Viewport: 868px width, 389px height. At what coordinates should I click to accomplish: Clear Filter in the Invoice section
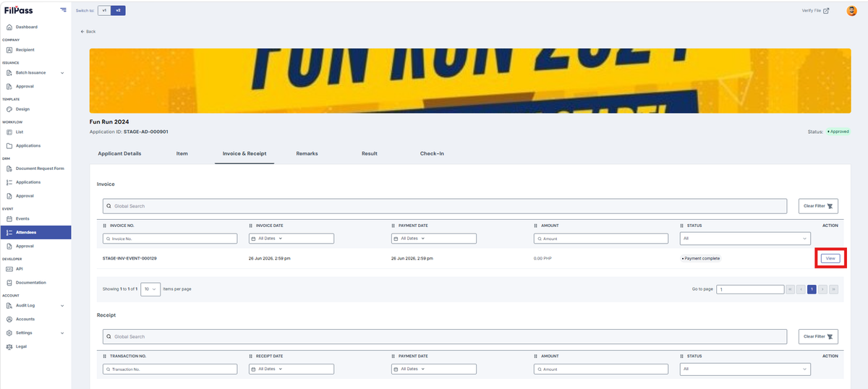click(x=818, y=206)
